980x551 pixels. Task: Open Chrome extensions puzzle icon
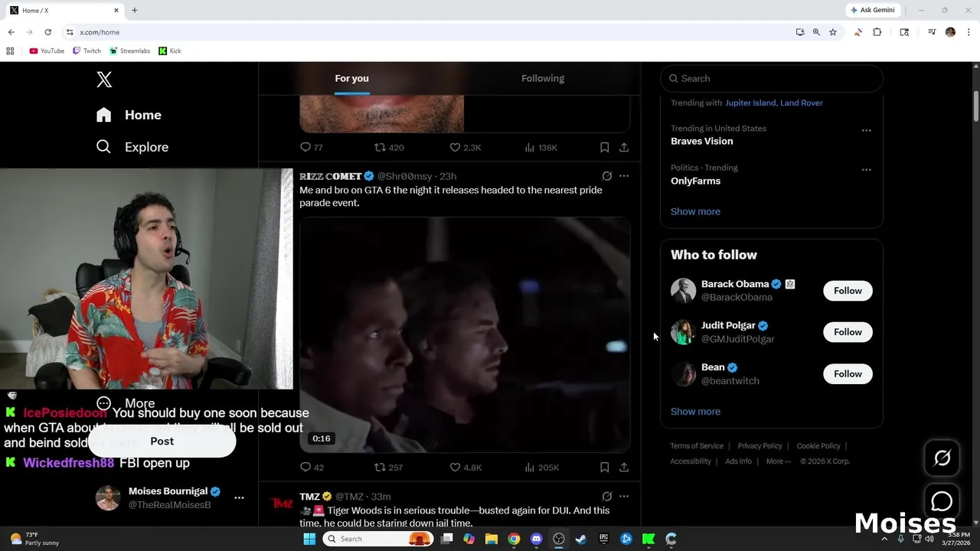pyautogui.click(x=877, y=32)
